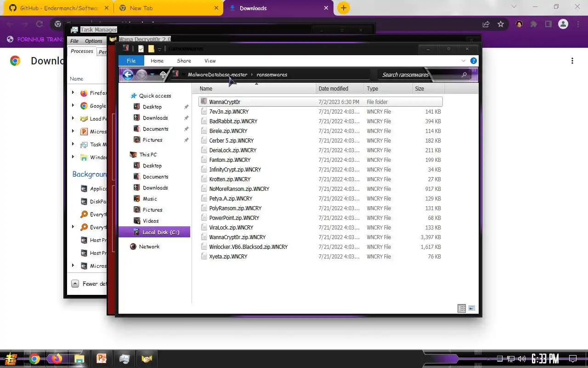
Task: Click the Back arrow in File Explorer
Action: 128,75
